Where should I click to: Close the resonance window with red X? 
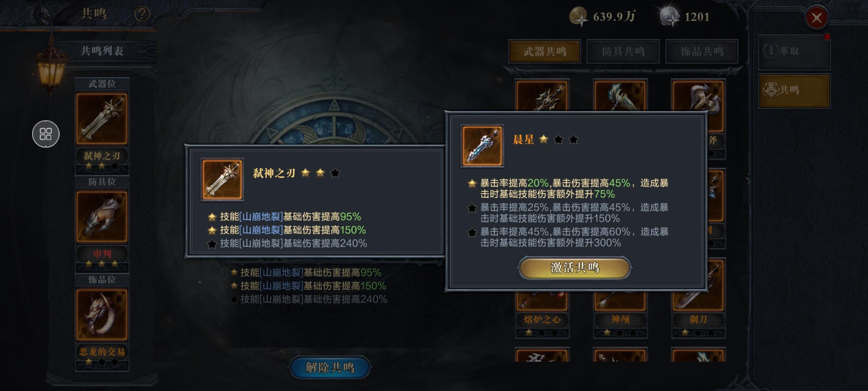click(817, 18)
